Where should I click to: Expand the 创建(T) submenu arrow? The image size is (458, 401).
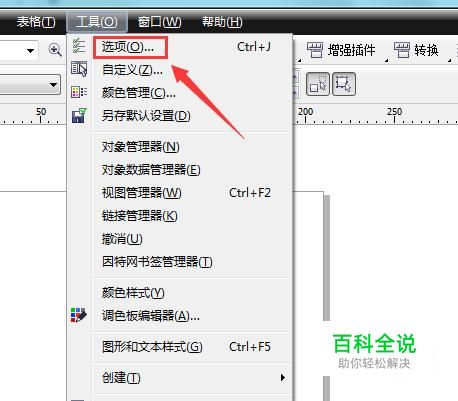coord(283,377)
